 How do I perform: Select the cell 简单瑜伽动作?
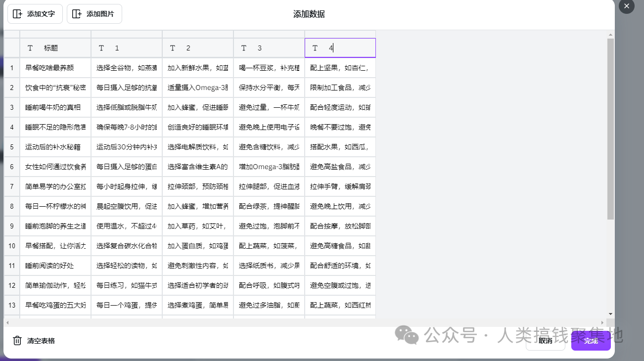coord(55,285)
